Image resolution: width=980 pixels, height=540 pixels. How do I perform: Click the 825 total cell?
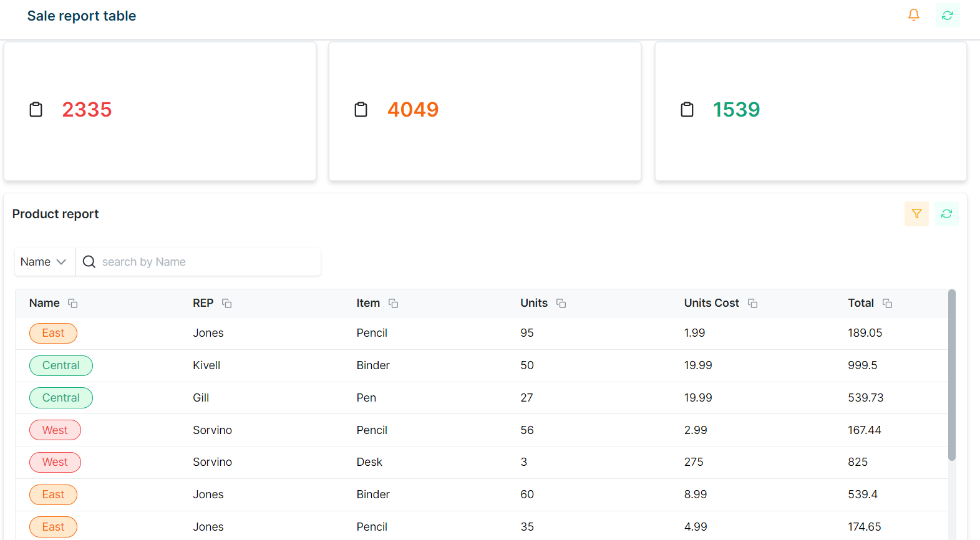point(858,462)
